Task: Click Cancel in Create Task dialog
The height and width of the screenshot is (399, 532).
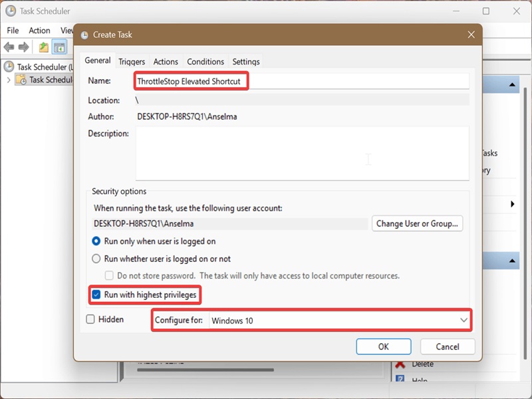Action: point(448,346)
